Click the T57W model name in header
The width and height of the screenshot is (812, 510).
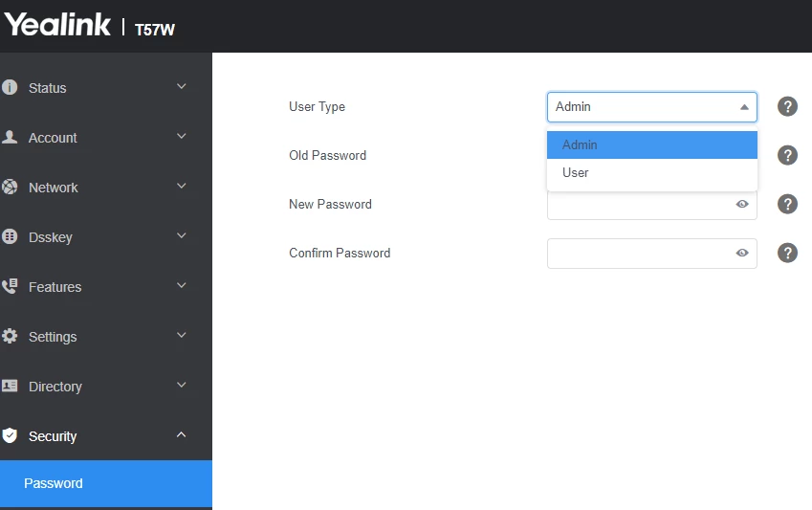(155, 30)
